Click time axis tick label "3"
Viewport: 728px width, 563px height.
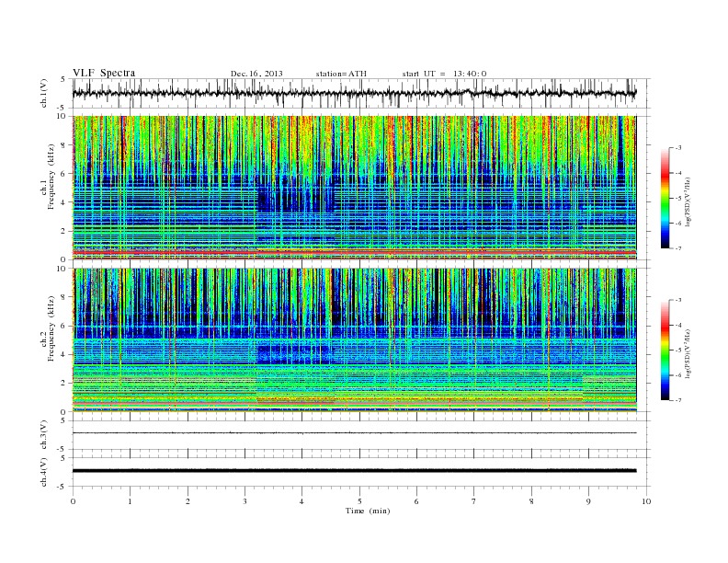[245, 501]
